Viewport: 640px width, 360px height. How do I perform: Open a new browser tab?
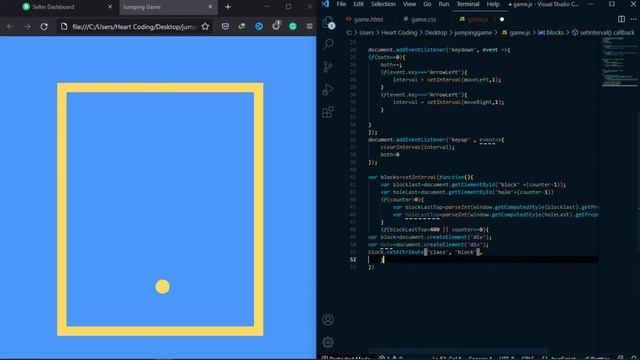tap(228, 7)
